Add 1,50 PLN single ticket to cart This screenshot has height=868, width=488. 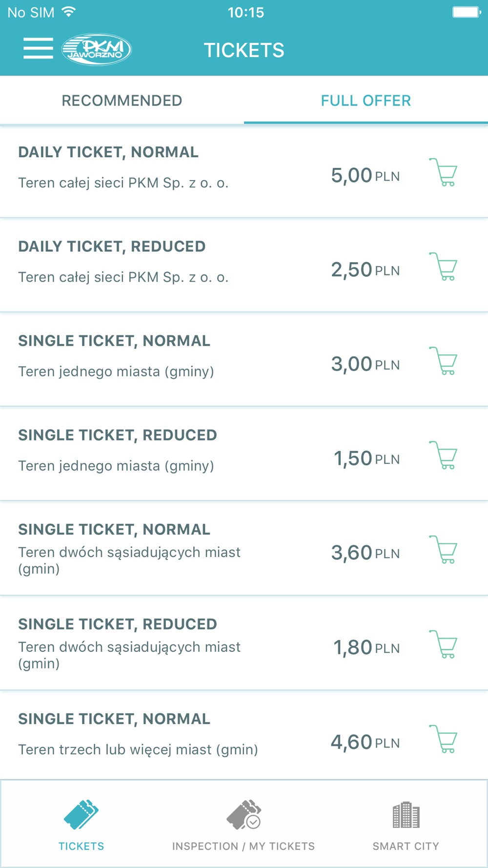click(443, 455)
